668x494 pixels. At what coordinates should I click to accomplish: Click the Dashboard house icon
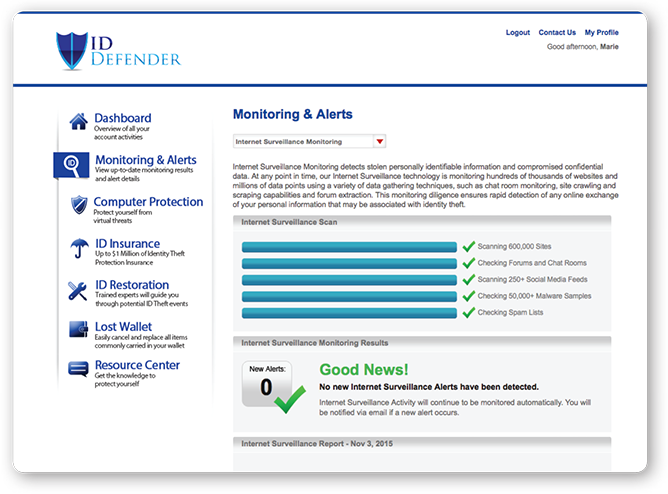click(x=78, y=123)
